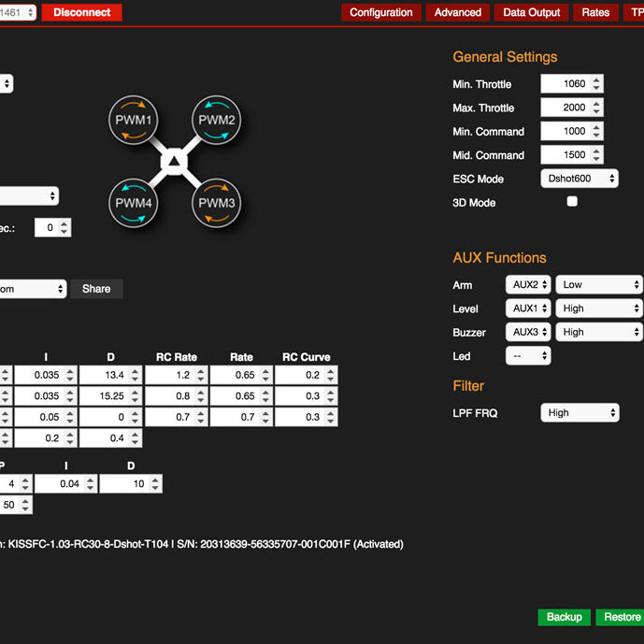Change the Buzzer High position dropdown
Image resolution: width=644 pixels, height=644 pixels.
598,332
